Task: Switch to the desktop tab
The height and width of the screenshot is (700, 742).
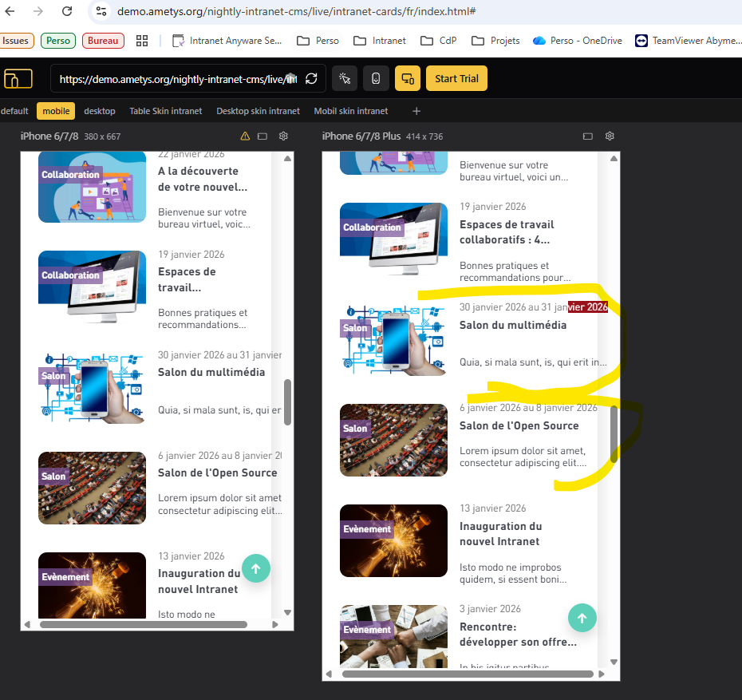Action: [100, 111]
